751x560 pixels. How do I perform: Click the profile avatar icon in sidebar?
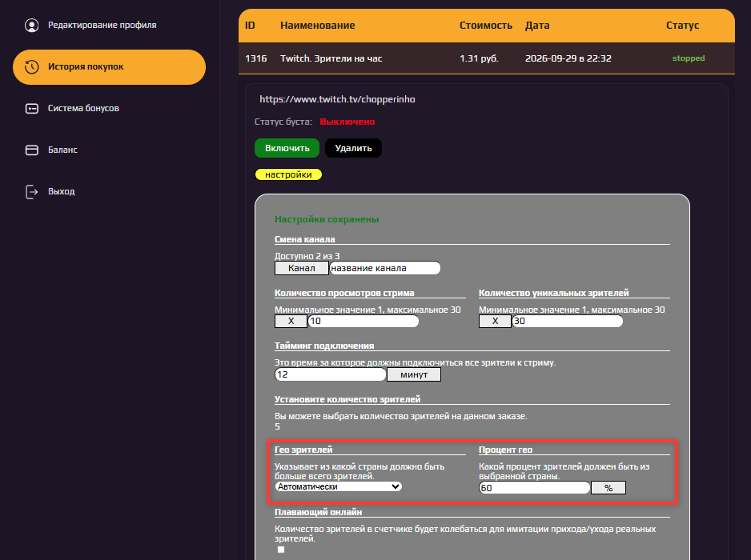(x=31, y=26)
